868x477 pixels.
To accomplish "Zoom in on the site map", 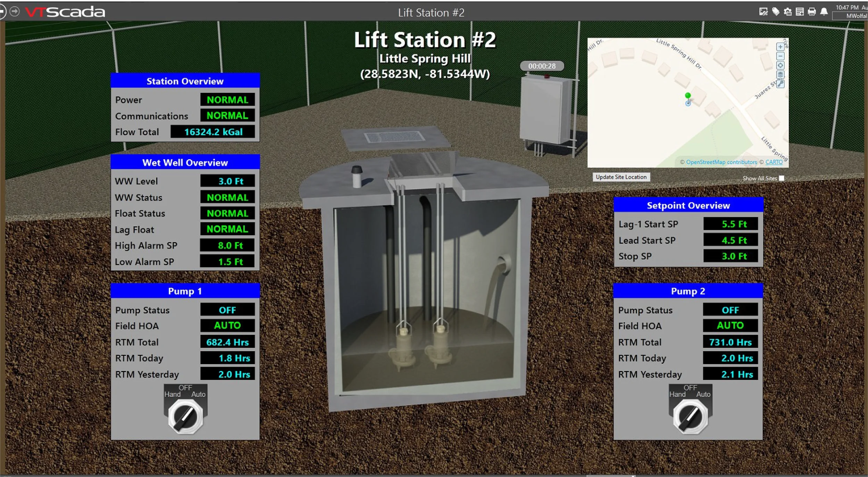I will click(x=780, y=47).
